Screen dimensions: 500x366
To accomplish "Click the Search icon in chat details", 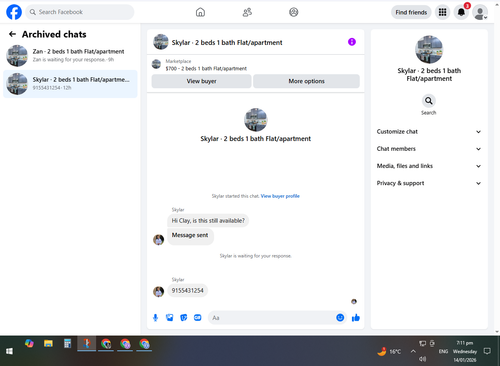I will pos(429,101).
